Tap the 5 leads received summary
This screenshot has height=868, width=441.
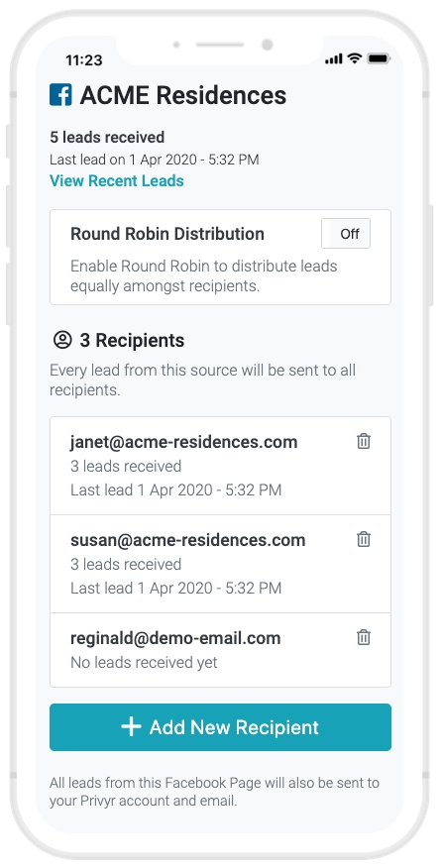[x=107, y=138]
